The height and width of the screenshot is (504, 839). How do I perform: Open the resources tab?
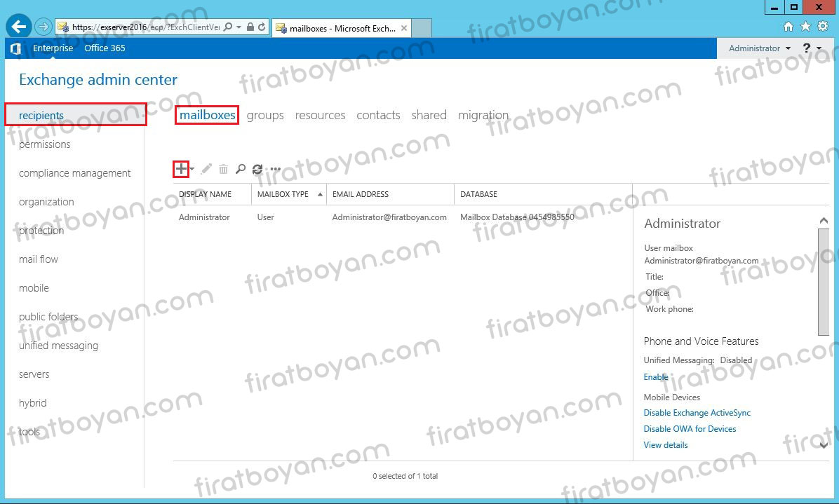(320, 115)
